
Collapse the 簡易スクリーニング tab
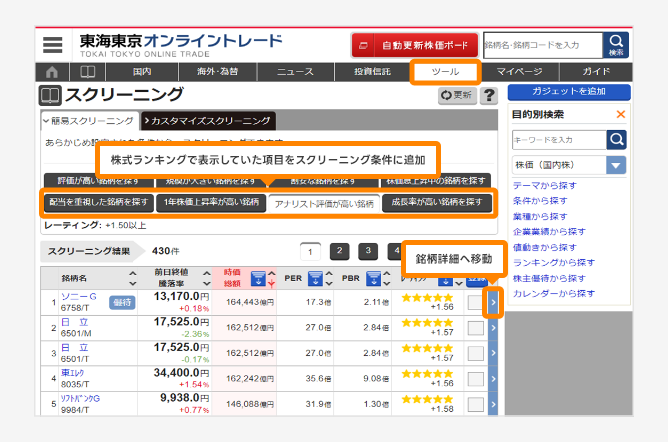pyautogui.click(x=89, y=121)
